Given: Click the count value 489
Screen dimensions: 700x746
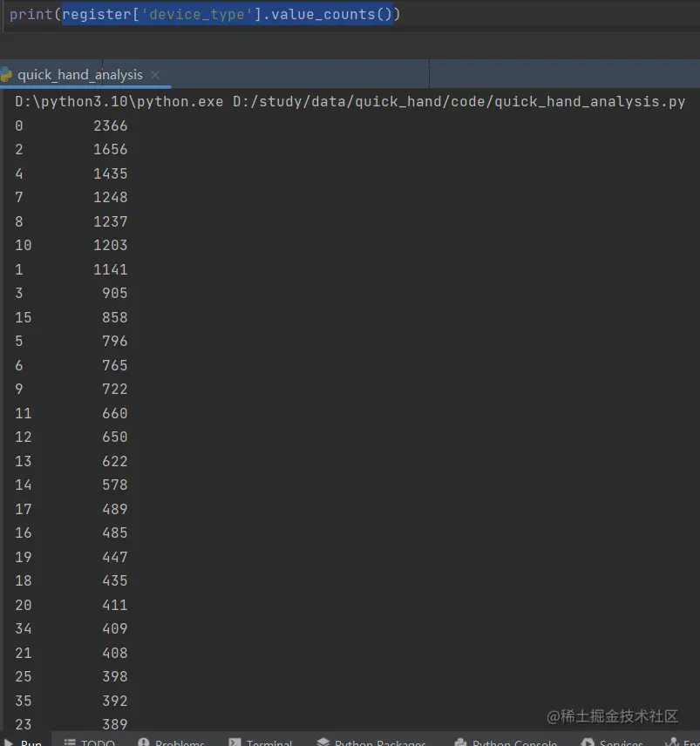Looking at the screenshot, I should tap(115, 509).
